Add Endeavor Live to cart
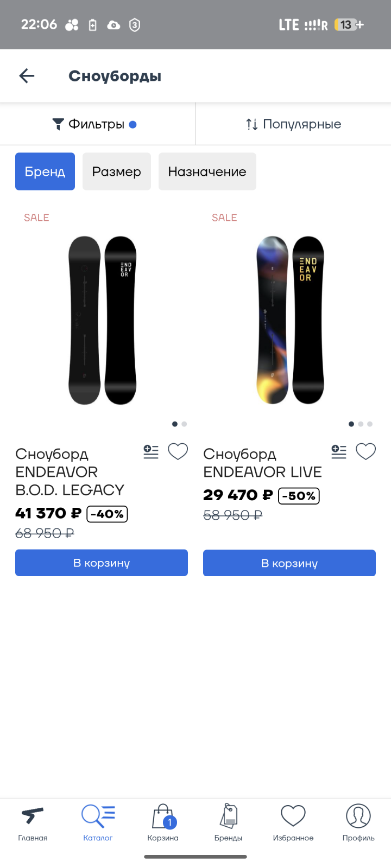The width and height of the screenshot is (391, 868). coord(289,563)
